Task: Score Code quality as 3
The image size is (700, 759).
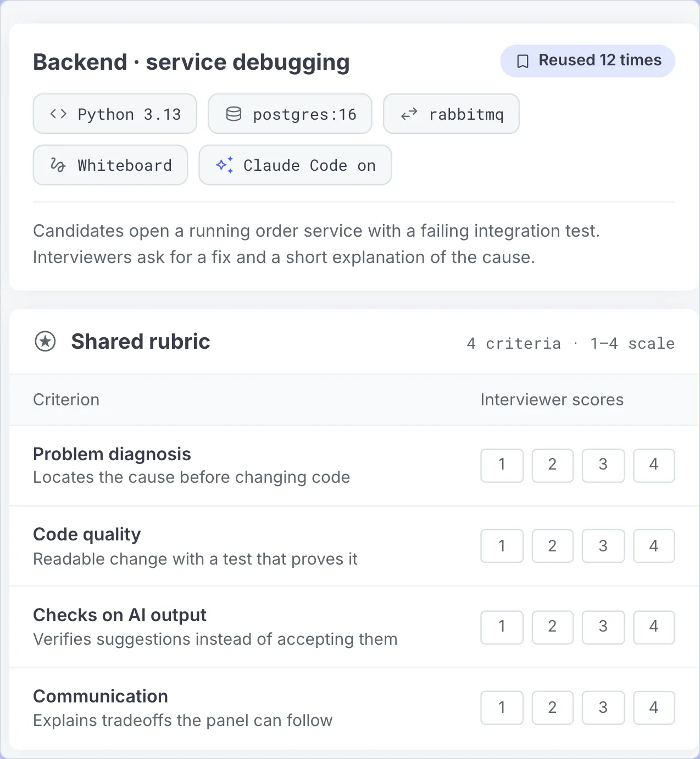Action: [x=603, y=546]
